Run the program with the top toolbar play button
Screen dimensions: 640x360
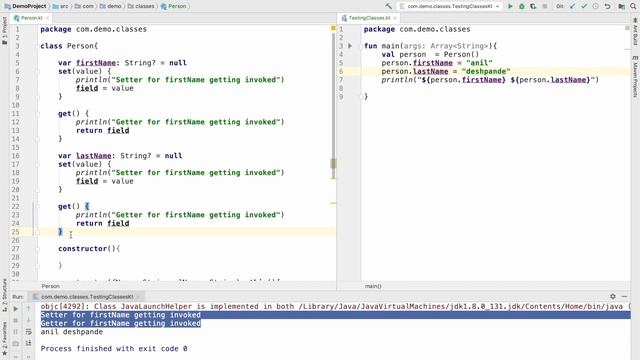[510, 6]
